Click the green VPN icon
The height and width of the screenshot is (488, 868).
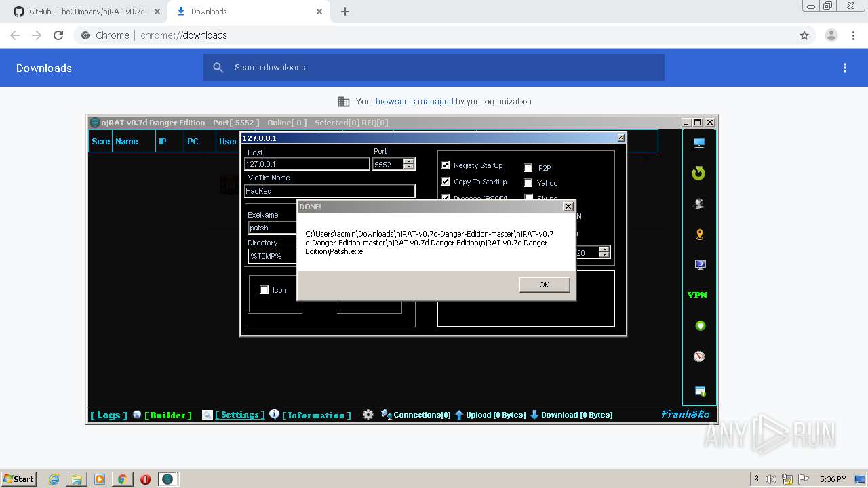(x=697, y=295)
